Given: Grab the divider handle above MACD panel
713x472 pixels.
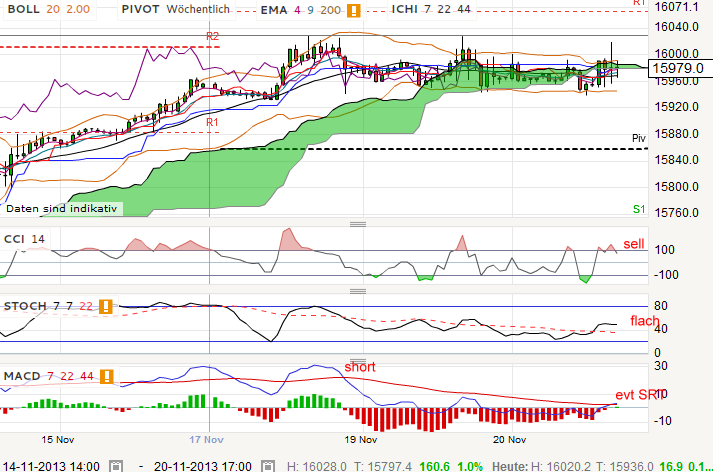Looking at the screenshot, I should coord(358,361).
